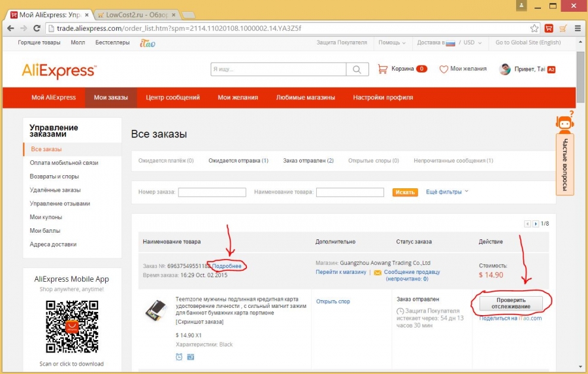Open Настройки профиля menu item
This screenshot has width=588, height=374.
[x=383, y=97]
